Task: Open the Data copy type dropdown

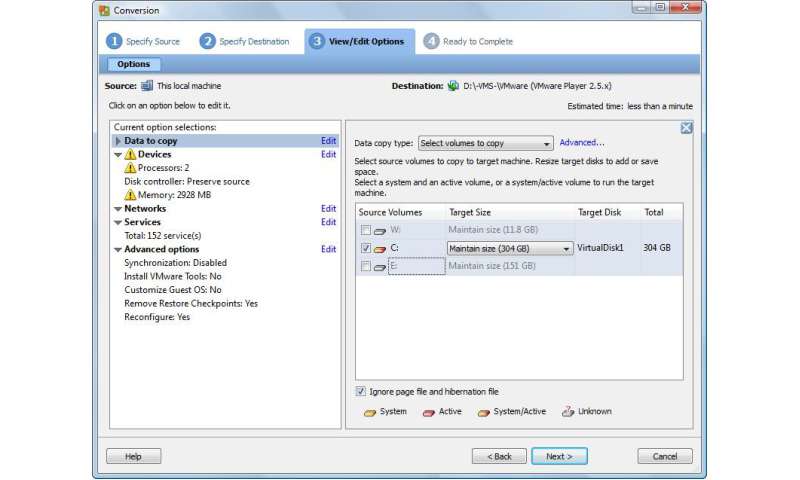Action: pyautogui.click(x=485, y=143)
